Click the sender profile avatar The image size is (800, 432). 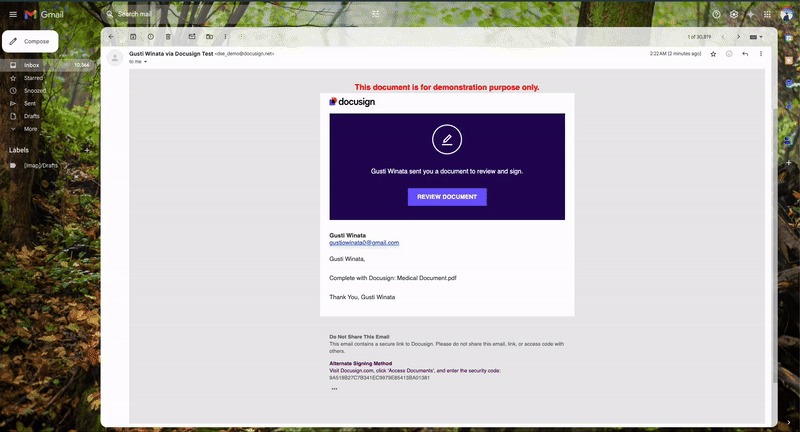pyautogui.click(x=115, y=58)
